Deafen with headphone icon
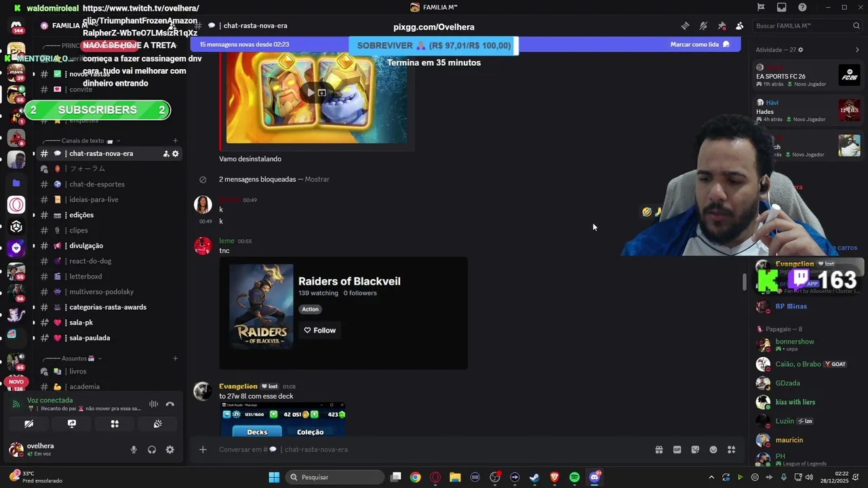The width and height of the screenshot is (868, 488). pyautogui.click(x=152, y=449)
